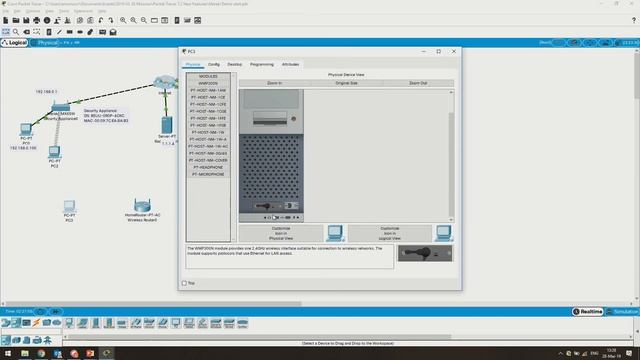Select the PT-HOST-NM-1CE module
The height and width of the screenshot is (360, 640).
click(208, 97)
